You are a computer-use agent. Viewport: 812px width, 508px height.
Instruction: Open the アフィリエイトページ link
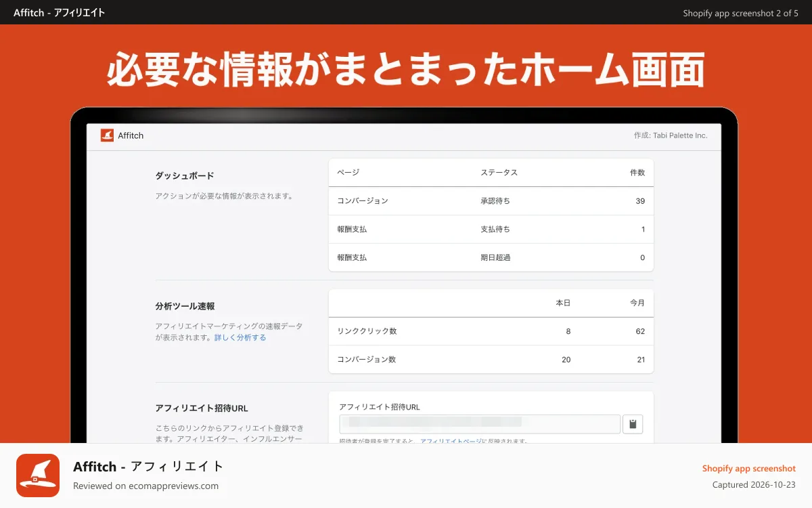451,441
